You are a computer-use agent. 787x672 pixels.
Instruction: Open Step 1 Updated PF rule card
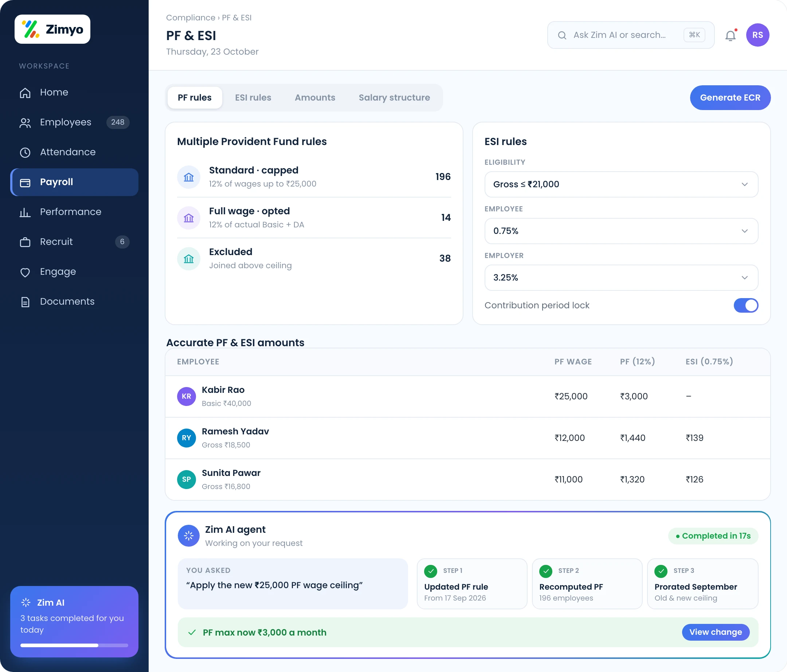(x=472, y=583)
